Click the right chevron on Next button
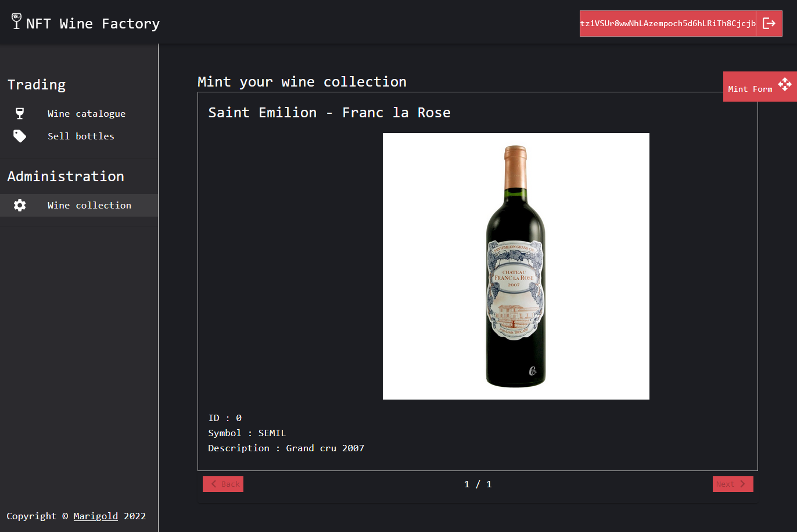Screen dimensions: 797x532 click(x=742, y=484)
